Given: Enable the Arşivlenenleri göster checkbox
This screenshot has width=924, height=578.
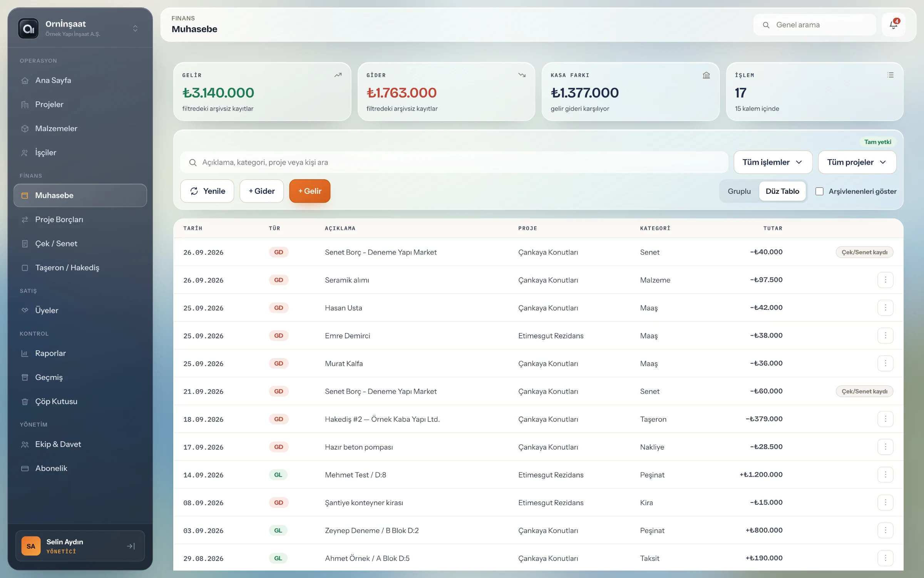Looking at the screenshot, I should click(819, 192).
